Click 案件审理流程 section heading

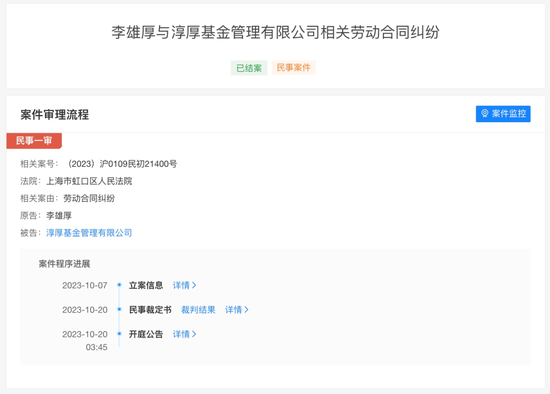(x=54, y=115)
